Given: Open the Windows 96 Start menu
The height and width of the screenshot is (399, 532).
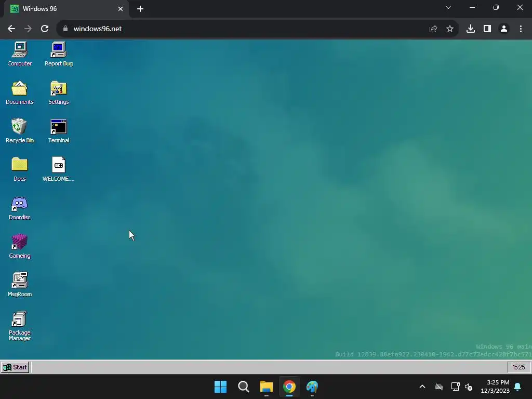Looking at the screenshot, I should click(x=15, y=367).
